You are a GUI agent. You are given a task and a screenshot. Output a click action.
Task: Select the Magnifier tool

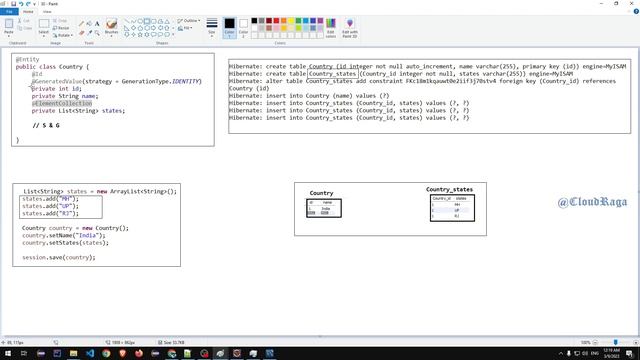[97, 32]
